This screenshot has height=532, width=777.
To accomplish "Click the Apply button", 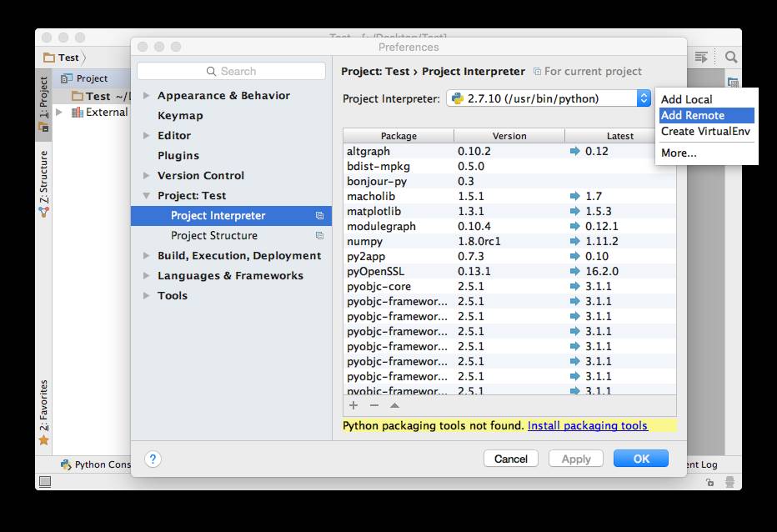I will (576, 459).
